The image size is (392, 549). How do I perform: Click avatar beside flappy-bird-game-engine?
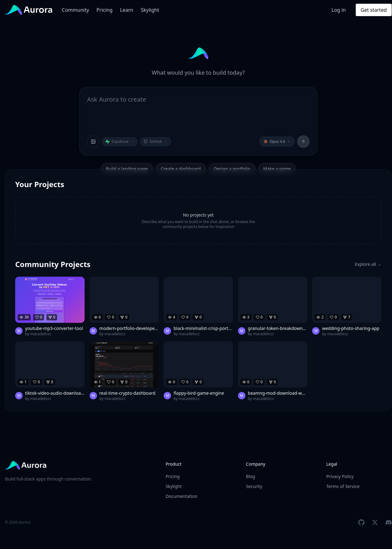tap(167, 396)
